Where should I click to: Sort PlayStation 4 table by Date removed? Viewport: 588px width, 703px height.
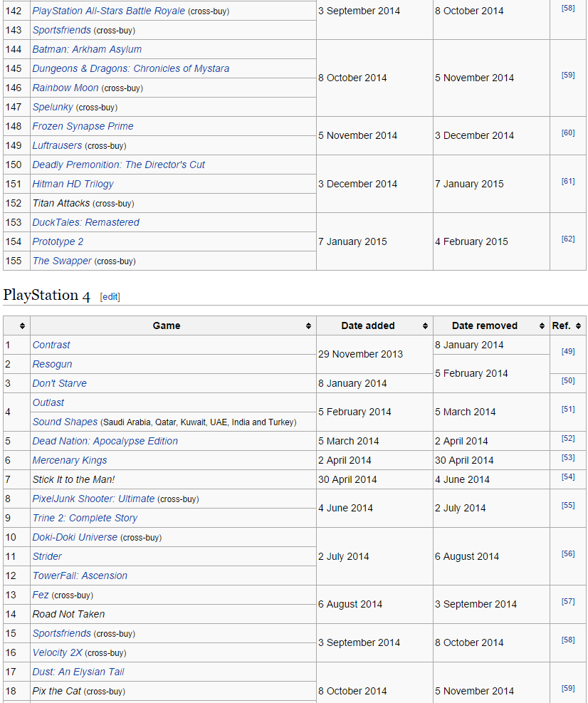click(x=542, y=326)
